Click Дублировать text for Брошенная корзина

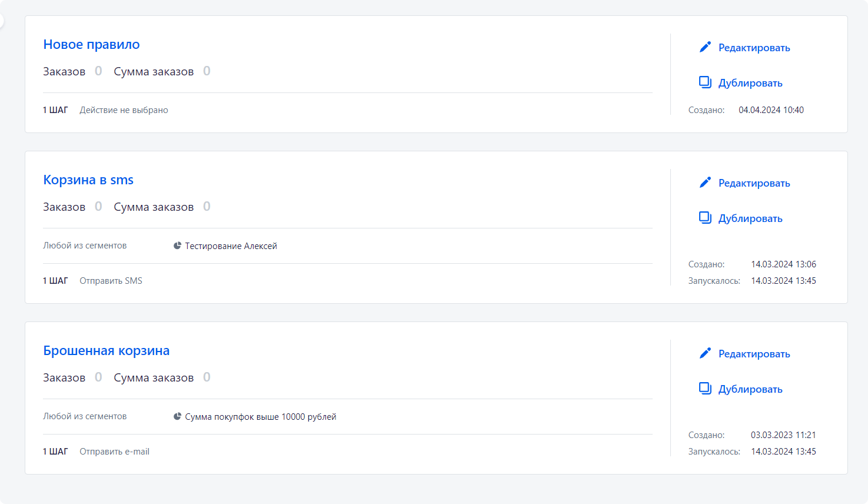pos(750,389)
